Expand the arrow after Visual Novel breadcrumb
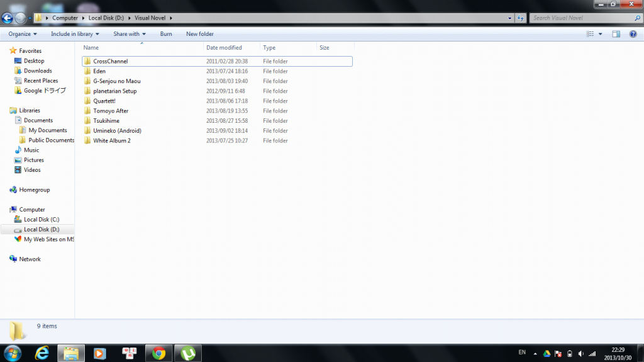This screenshot has width=644, height=362. 171,18
